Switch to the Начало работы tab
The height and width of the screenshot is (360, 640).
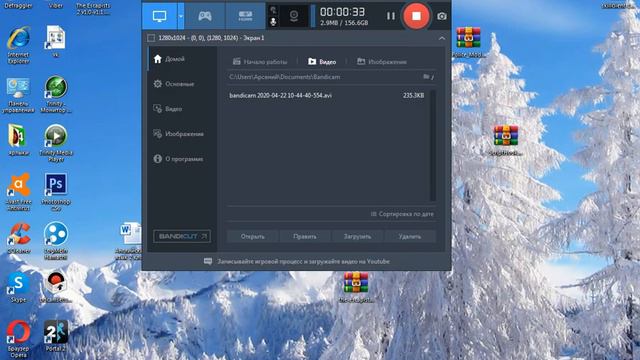pos(260,62)
